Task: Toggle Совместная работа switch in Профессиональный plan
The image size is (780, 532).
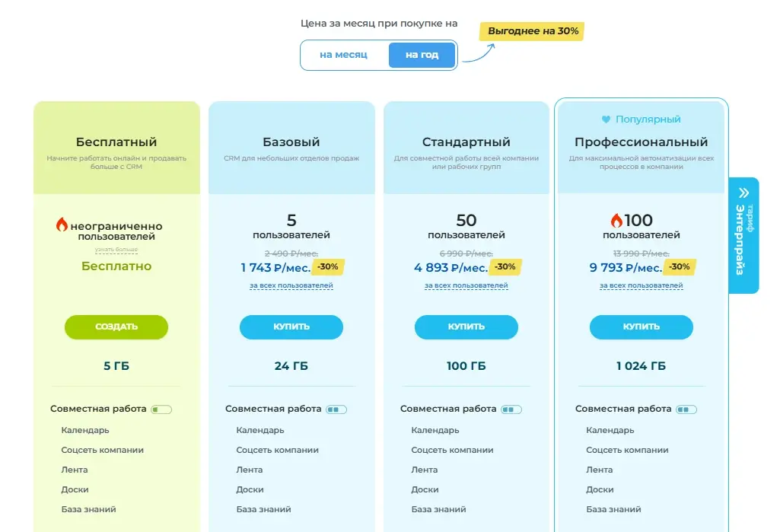Action: (x=686, y=409)
